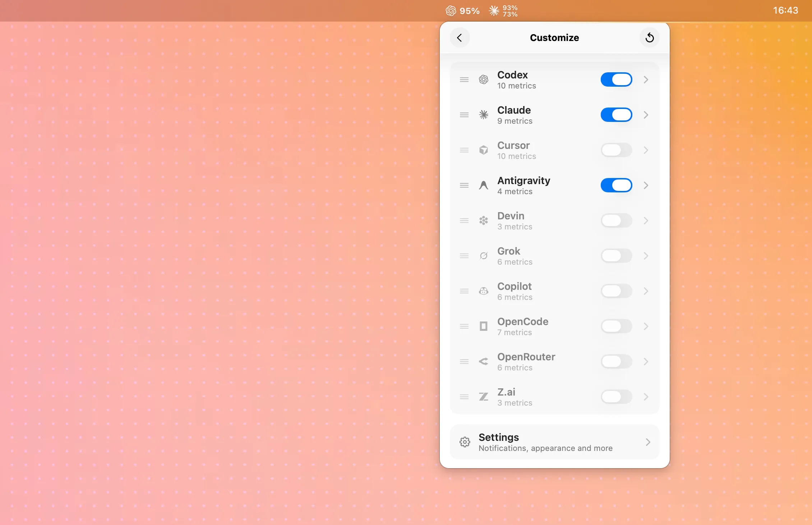Open Antigravity details chevron

646,185
